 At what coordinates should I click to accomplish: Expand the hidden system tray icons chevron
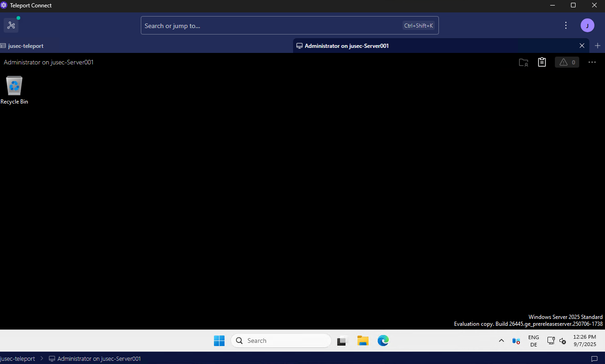pos(501,341)
